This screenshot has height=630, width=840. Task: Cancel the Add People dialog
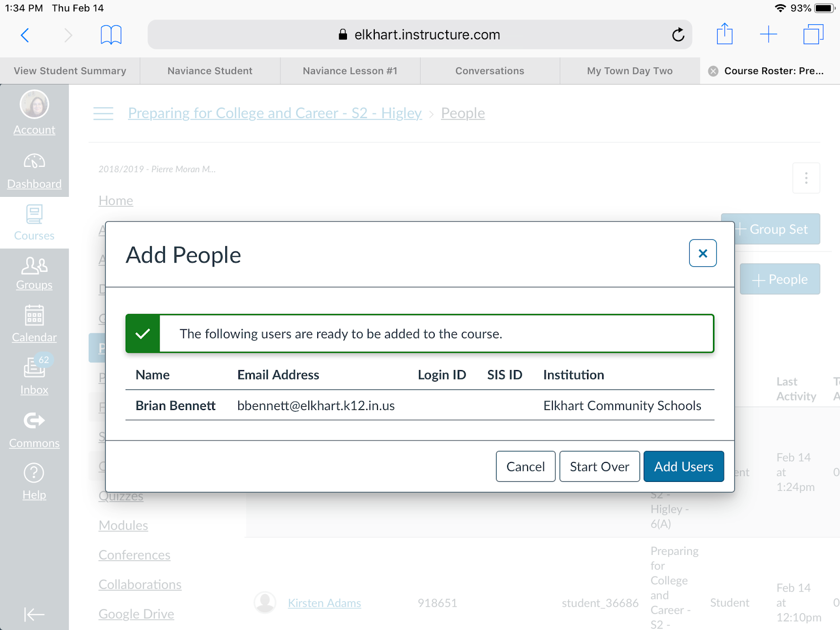click(525, 466)
